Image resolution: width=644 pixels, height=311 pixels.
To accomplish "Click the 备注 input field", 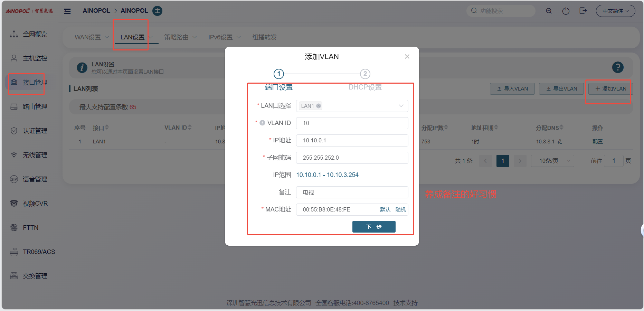I will [x=352, y=192].
